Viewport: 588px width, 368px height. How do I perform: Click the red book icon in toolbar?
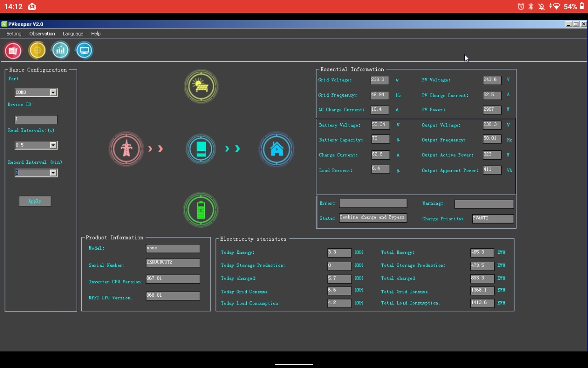point(13,51)
